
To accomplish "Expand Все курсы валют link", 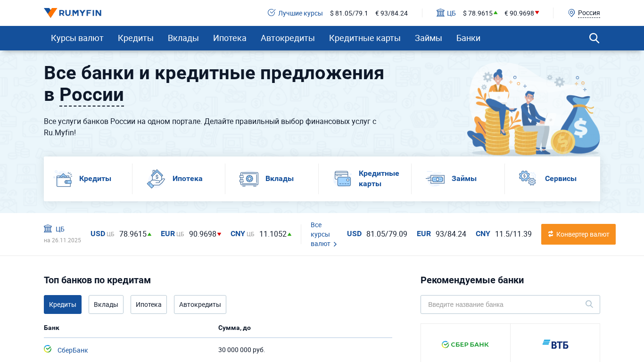I will (x=324, y=234).
